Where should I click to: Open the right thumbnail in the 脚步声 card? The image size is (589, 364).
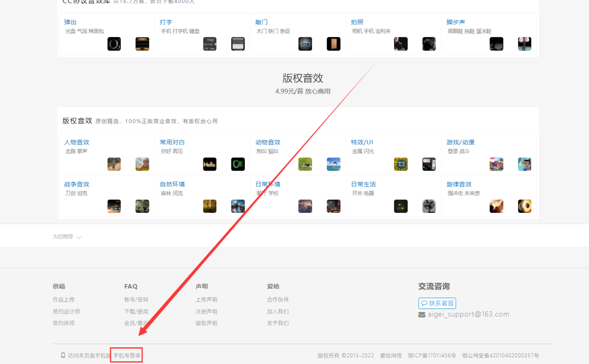tap(525, 44)
